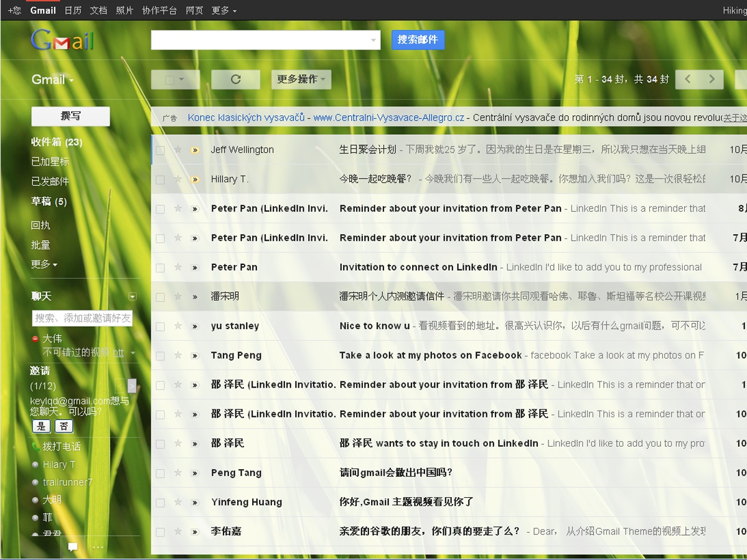This screenshot has width=747, height=560.
Task: Open email 请问gmail会撤出中国吗?
Action: [x=396, y=473]
